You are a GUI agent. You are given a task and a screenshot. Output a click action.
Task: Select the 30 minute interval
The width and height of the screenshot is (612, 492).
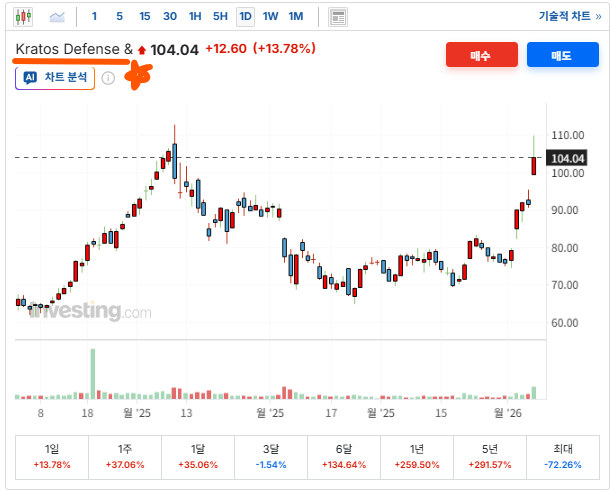170,16
